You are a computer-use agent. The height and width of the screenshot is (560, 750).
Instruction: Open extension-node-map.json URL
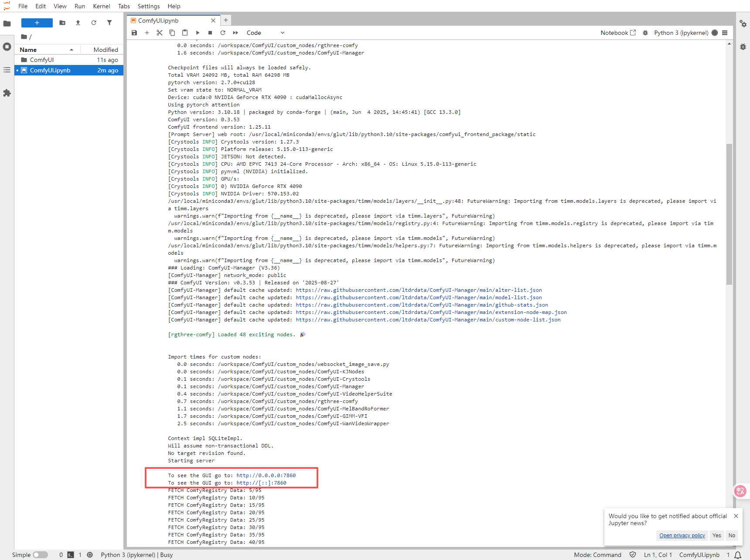431,312
